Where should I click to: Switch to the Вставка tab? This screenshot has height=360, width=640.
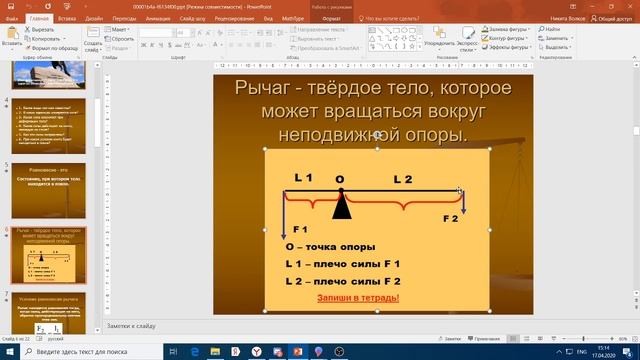coord(67,19)
